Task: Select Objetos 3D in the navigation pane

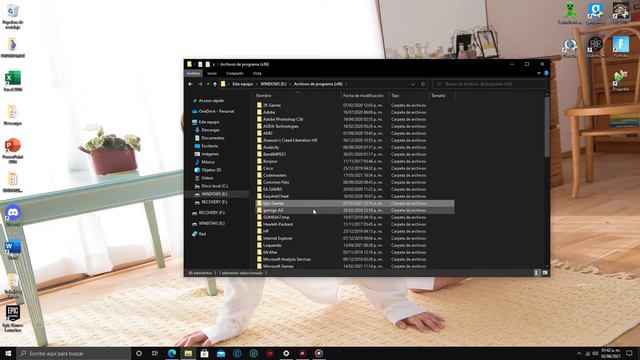Action: coord(211,170)
